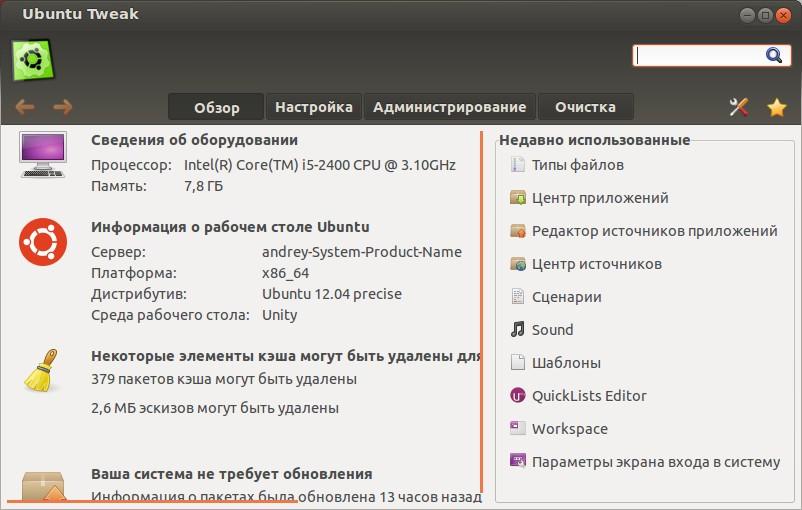Screen dimensions: 802x510
Task: Click the purple QuickLists Editor icon
Action: 518,395
